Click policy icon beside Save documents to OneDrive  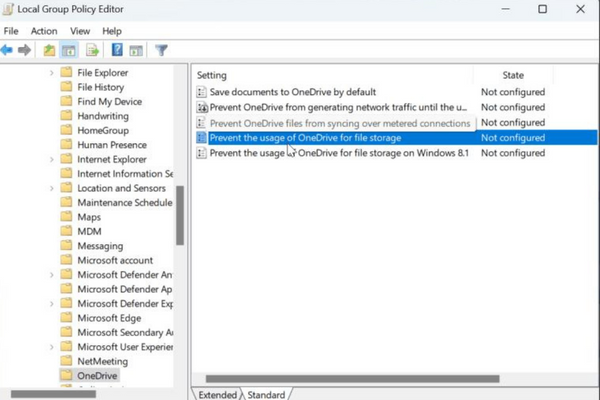pos(201,92)
